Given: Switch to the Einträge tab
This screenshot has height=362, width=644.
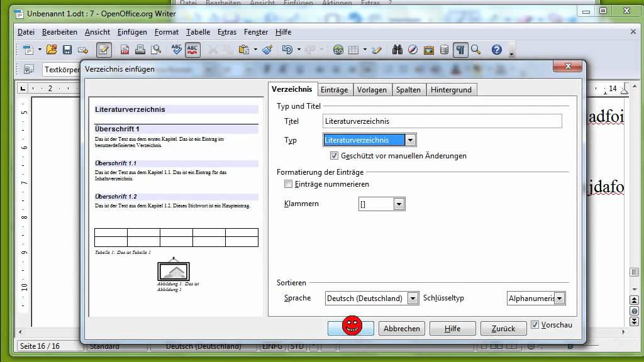Looking at the screenshot, I should point(335,90).
